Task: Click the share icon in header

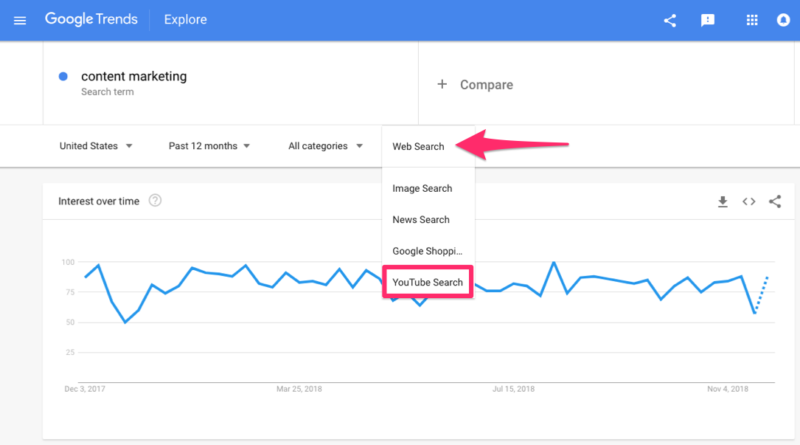Action: [670, 20]
